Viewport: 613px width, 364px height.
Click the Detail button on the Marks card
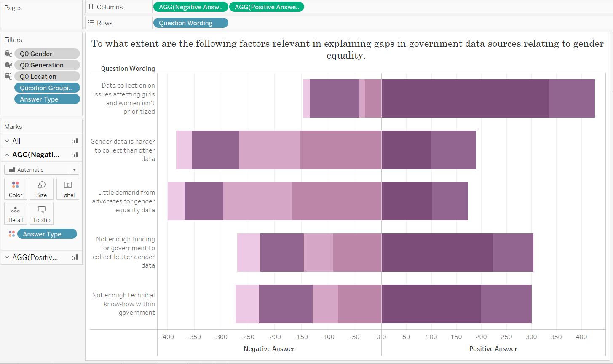(x=16, y=213)
